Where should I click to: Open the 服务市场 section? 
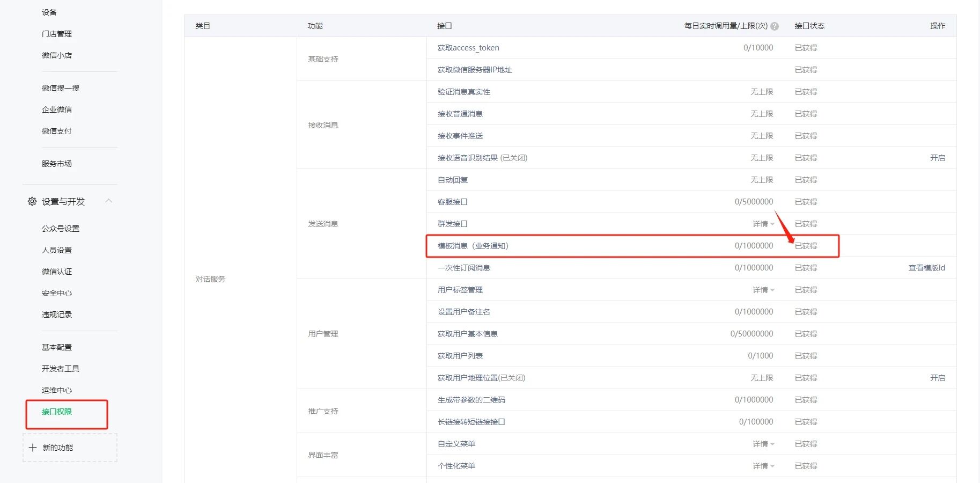[57, 163]
